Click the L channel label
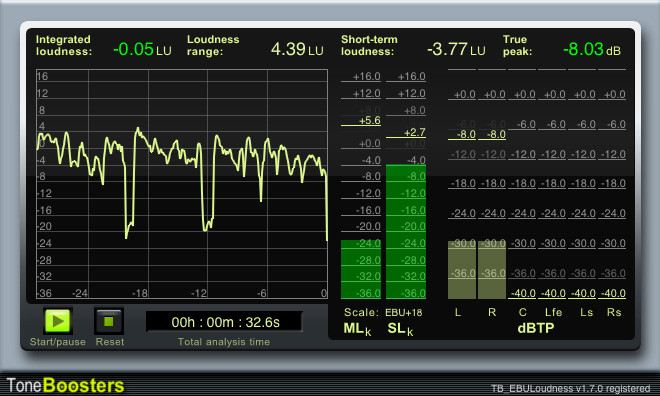Screen dimensions: 660x396 458,312
